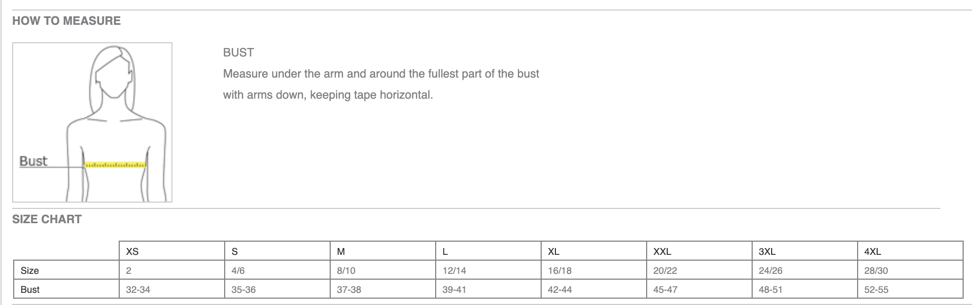Click the XS column header
The image size is (980, 305).
(x=172, y=251)
